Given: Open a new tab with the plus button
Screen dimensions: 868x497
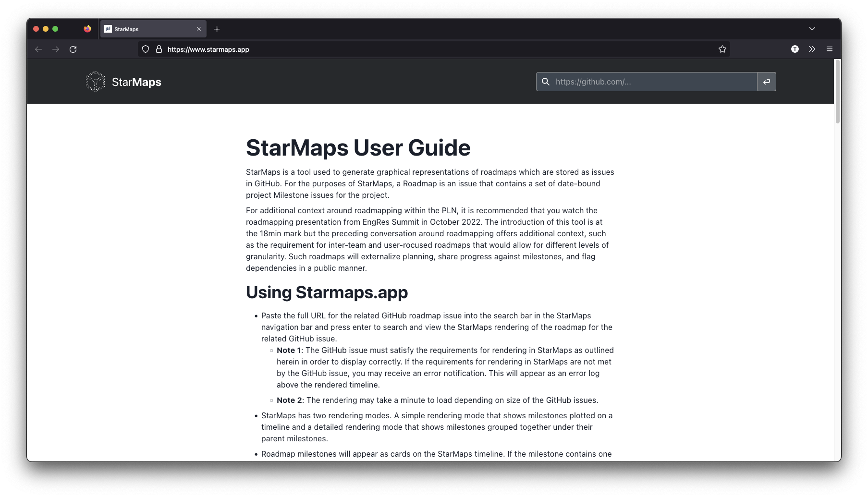Looking at the screenshot, I should tap(217, 29).
